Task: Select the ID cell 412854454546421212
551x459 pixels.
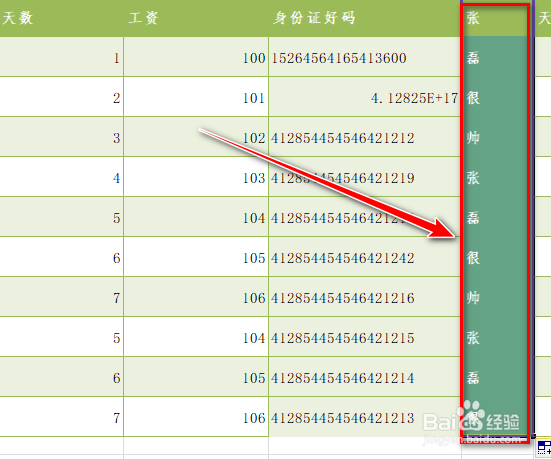Action: [365, 137]
